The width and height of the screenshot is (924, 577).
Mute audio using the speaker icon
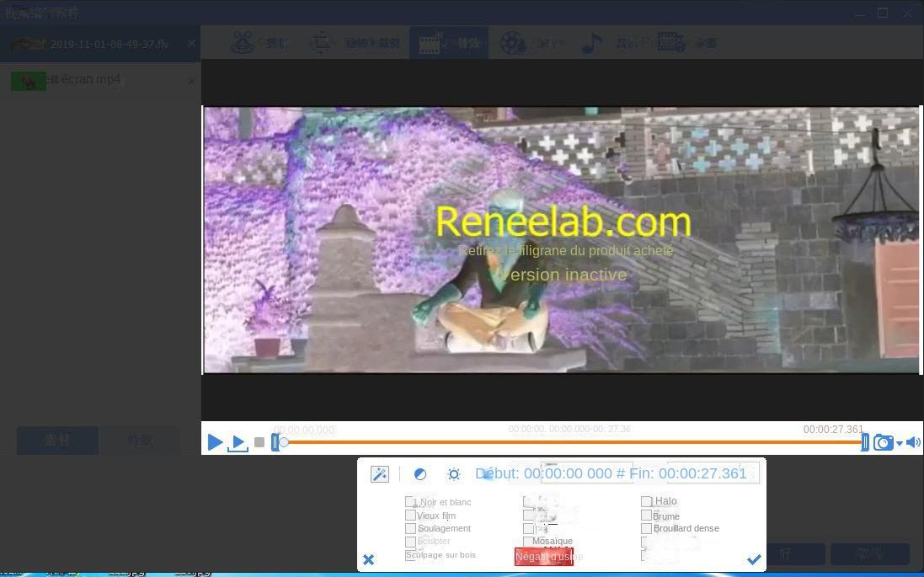[913, 442]
